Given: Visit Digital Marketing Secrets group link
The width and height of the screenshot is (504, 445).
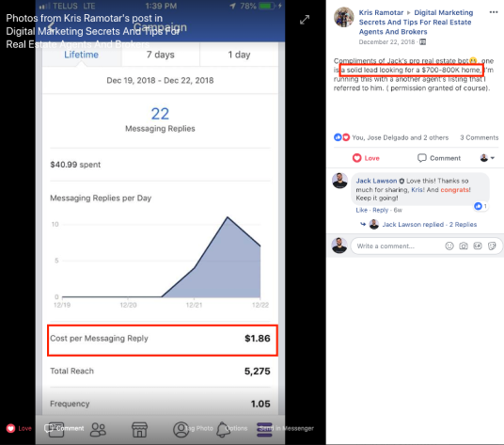Looking at the screenshot, I should pyautogui.click(x=416, y=23).
